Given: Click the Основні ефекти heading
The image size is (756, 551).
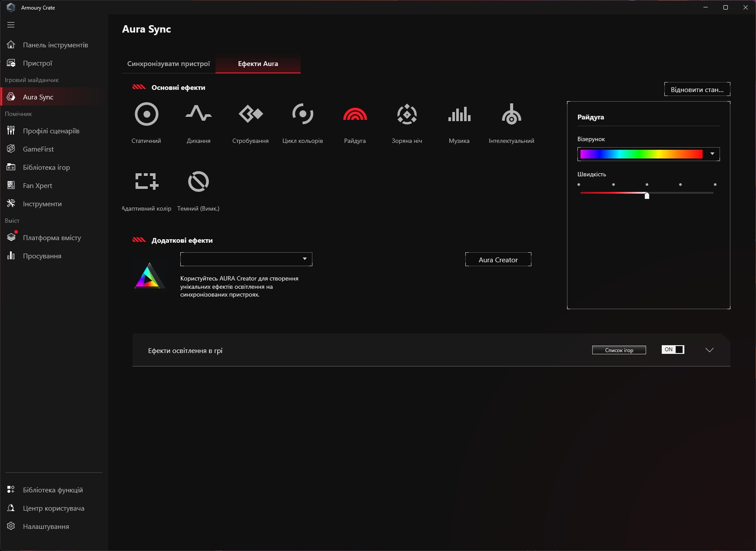Looking at the screenshot, I should [178, 87].
